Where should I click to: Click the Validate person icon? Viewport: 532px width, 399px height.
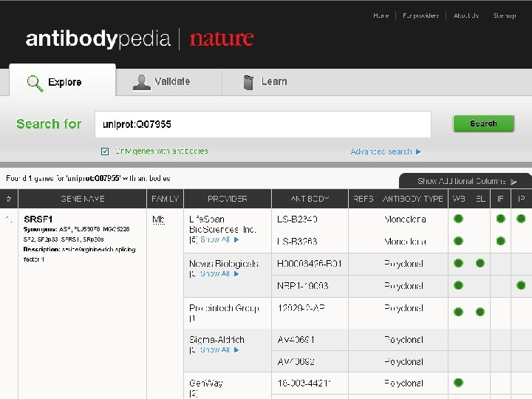(x=142, y=83)
